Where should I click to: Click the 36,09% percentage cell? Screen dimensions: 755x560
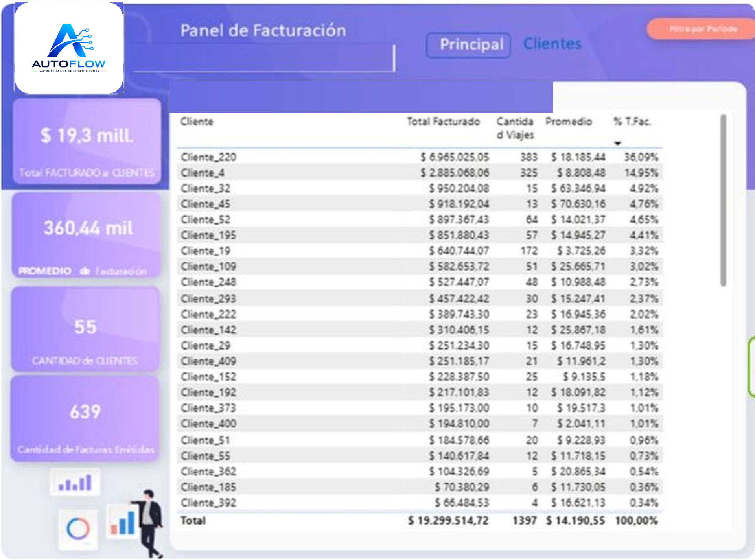point(641,157)
